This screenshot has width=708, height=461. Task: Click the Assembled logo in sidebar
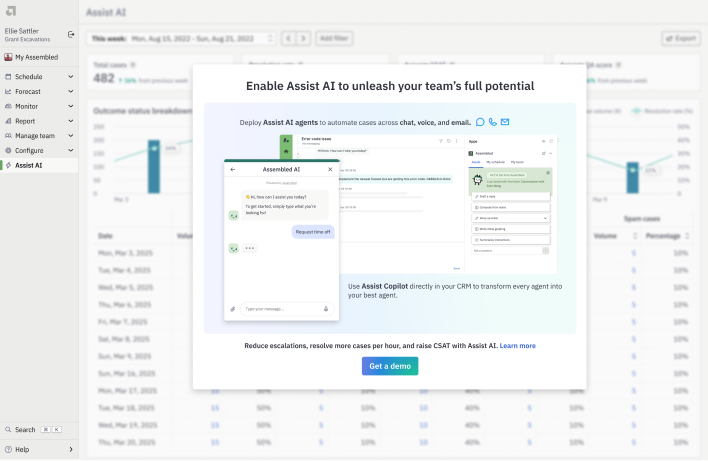coord(11,11)
